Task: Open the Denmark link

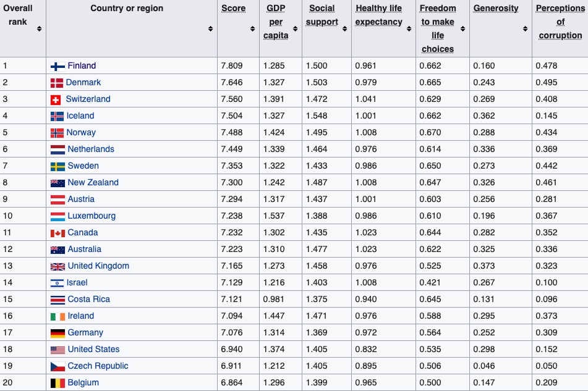Action: (83, 82)
